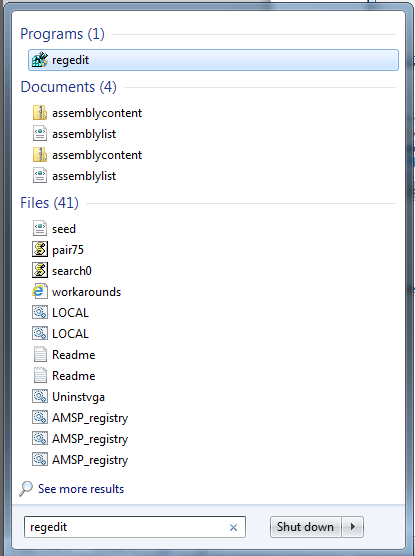Click the Files (41) group header
The height and width of the screenshot is (556, 415).
point(49,203)
